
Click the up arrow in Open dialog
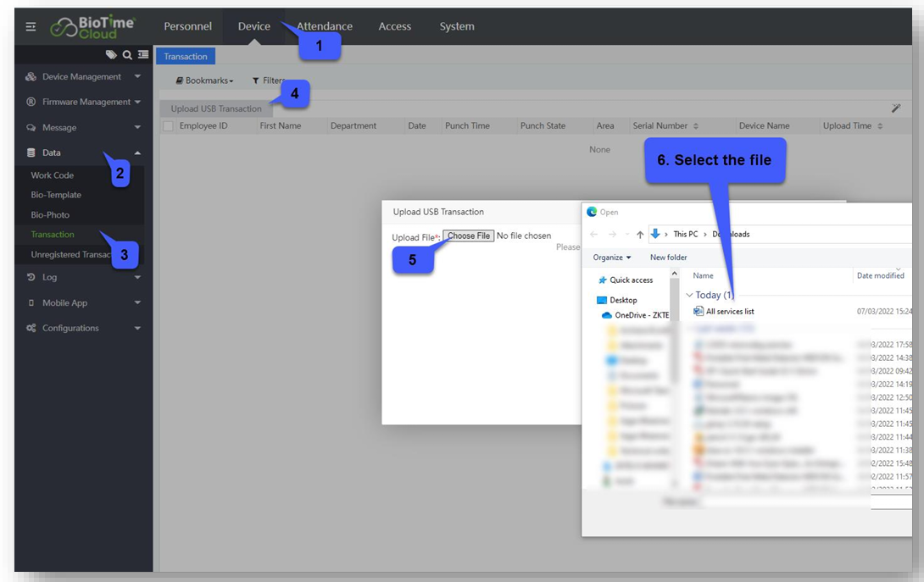pos(640,235)
